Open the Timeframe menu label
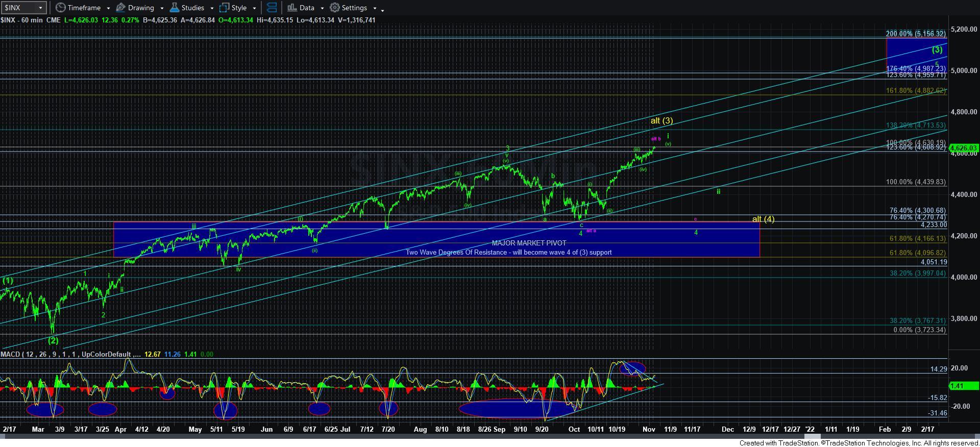Viewport: 980px width, 447px height. click(84, 8)
